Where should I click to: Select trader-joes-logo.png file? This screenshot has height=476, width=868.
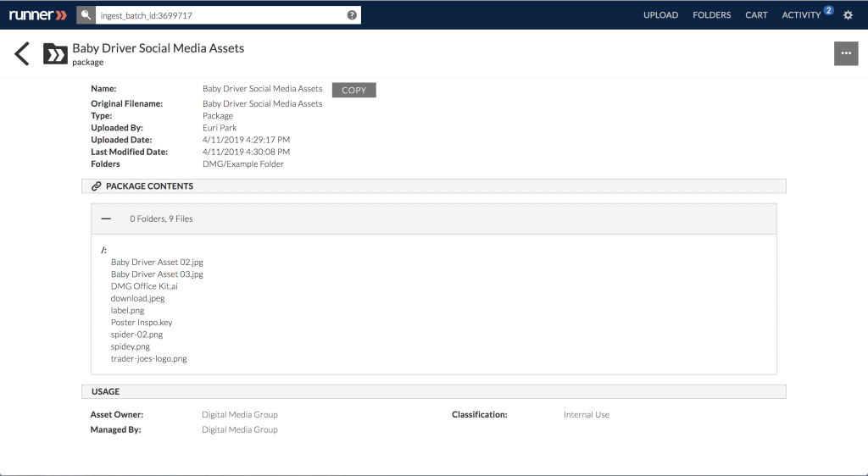149,359
